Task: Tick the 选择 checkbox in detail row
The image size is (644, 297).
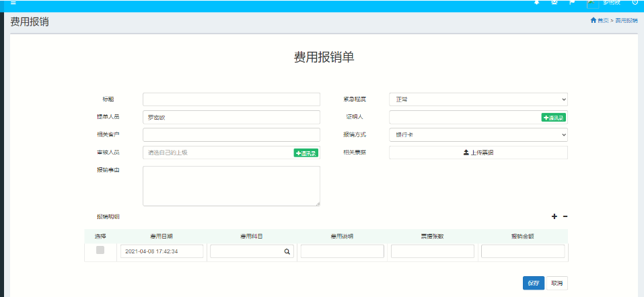Action: 100,250
